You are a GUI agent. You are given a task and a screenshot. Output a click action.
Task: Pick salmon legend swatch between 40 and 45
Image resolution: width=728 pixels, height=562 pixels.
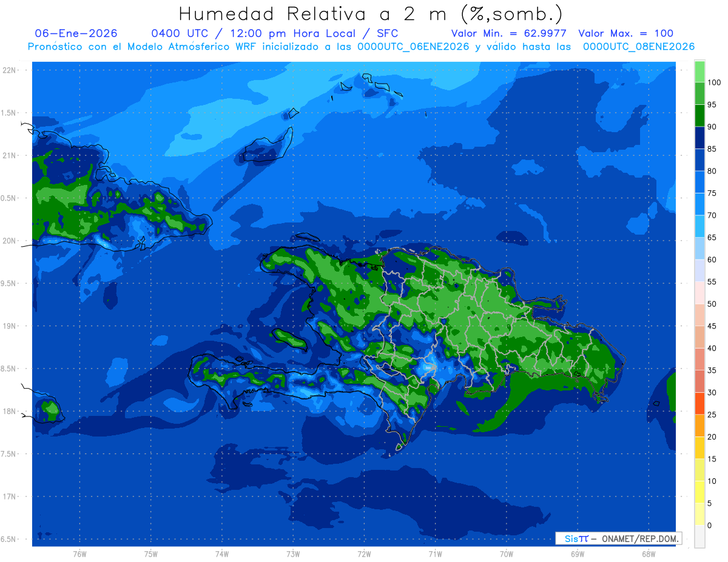pos(699,337)
